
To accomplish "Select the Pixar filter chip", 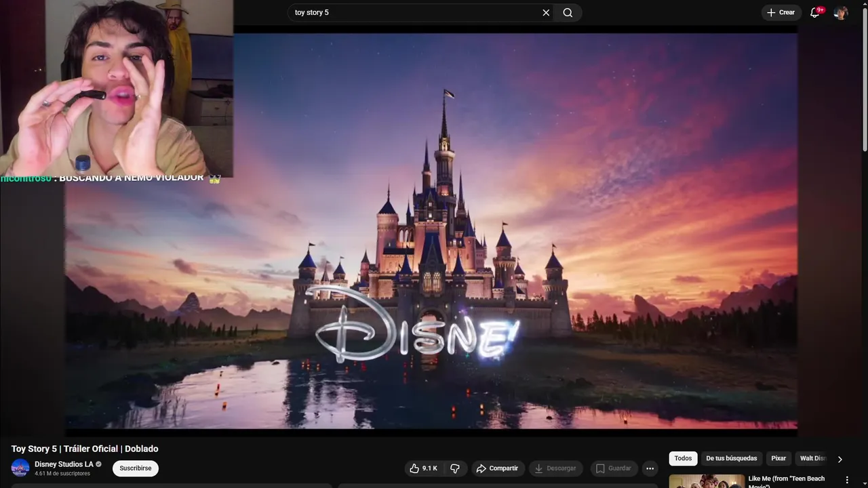I will pyautogui.click(x=778, y=458).
